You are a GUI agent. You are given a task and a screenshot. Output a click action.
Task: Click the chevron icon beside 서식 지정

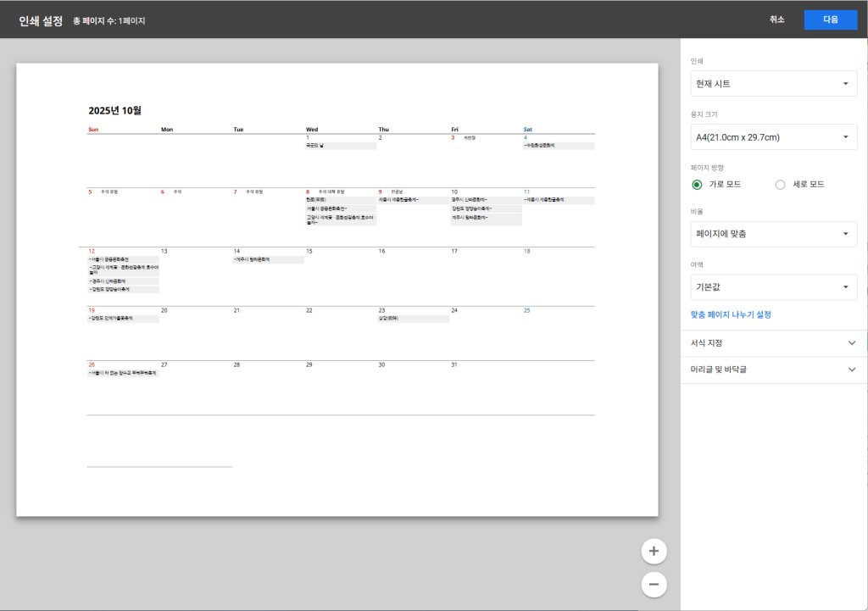(852, 343)
